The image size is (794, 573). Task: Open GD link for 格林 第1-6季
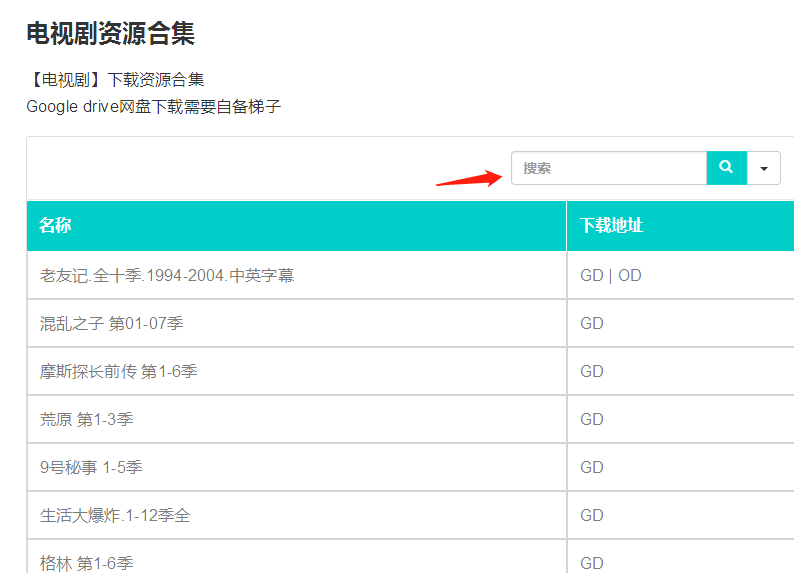pos(591,563)
